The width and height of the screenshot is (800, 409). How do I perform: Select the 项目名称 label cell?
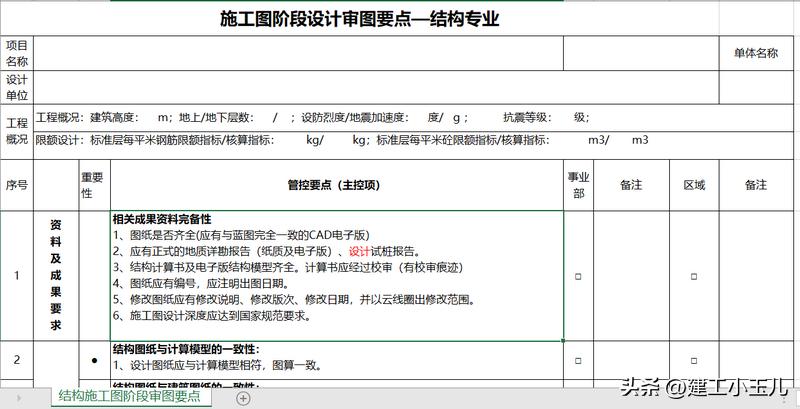[x=17, y=53]
